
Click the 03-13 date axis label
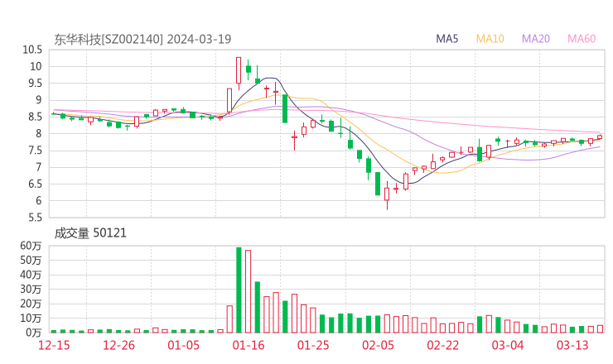click(x=572, y=345)
